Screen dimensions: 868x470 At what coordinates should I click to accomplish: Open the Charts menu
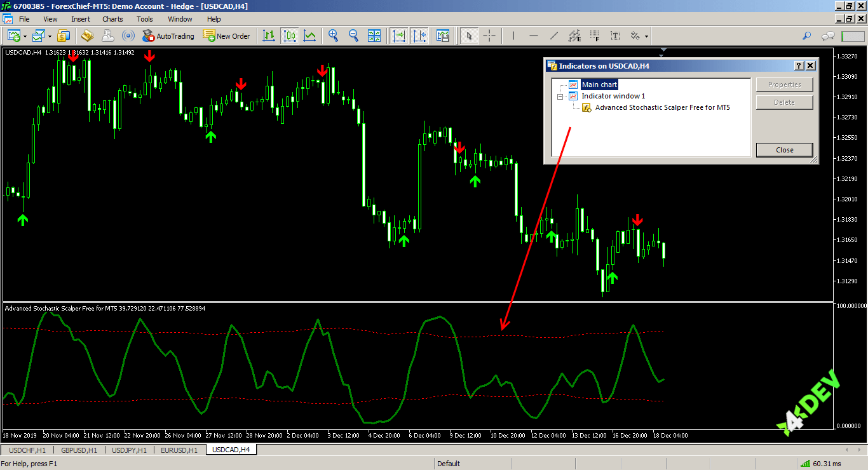(112, 19)
